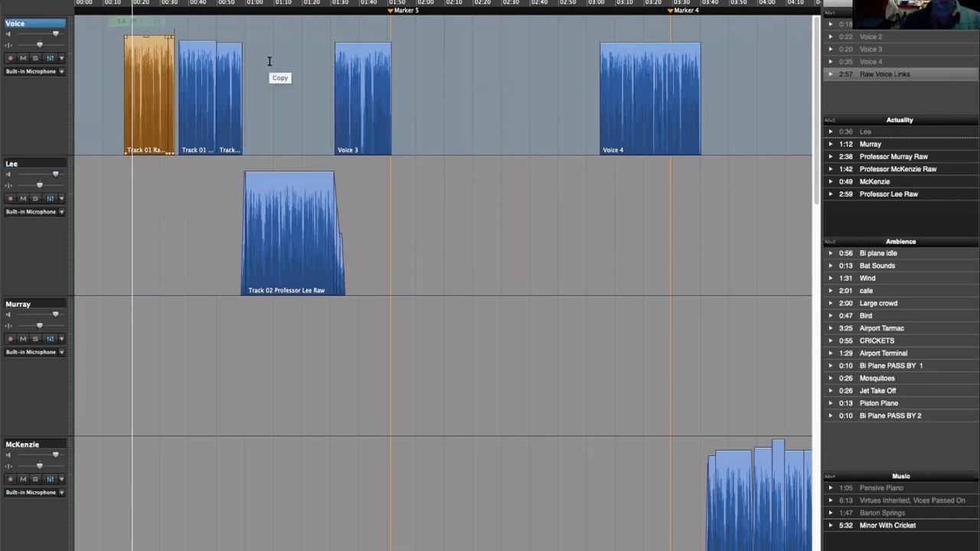Select the Voice 3 audio clip

coord(363,99)
